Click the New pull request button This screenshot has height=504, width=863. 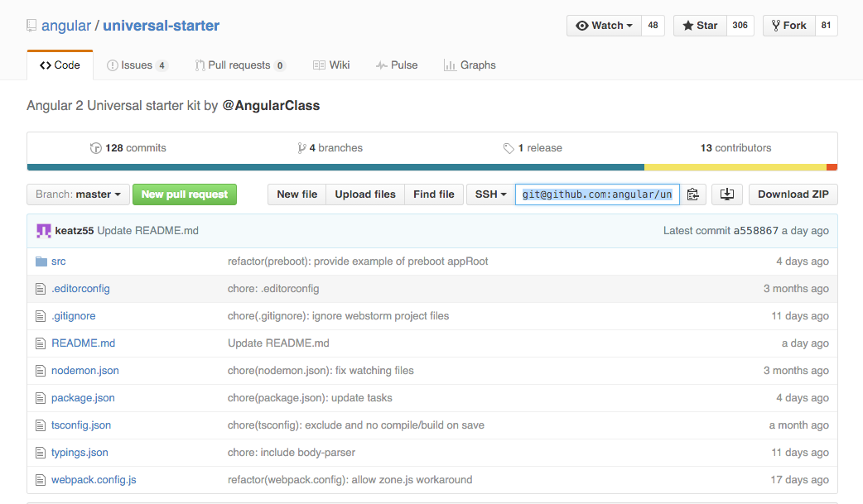click(x=185, y=194)
